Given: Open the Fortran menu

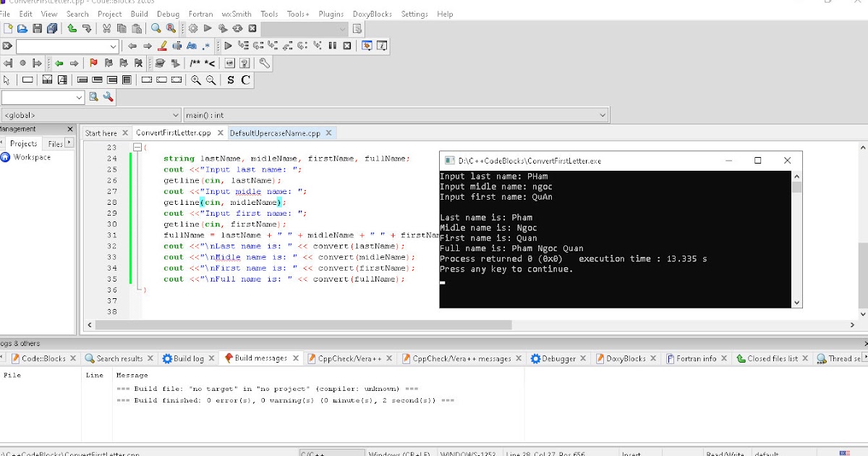Looking at the screenshot, I should click(200, 13).
